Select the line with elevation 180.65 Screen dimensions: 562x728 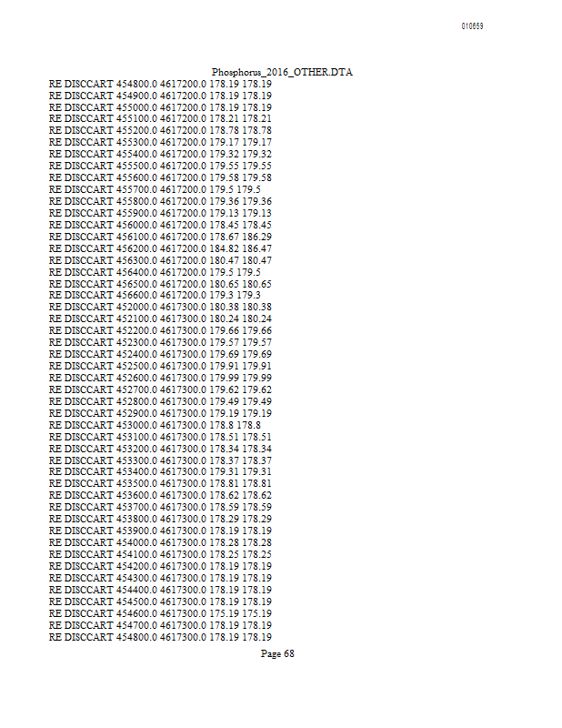click(160, 284)
